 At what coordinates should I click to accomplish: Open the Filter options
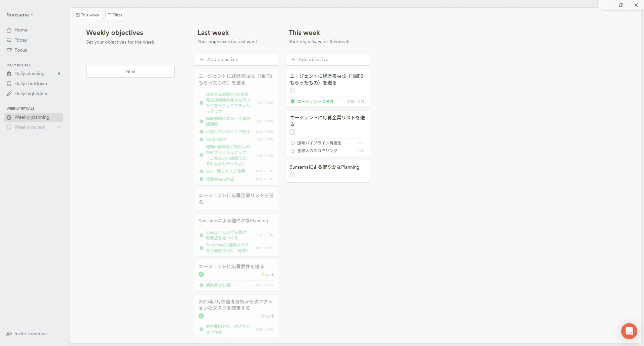tap(115, 15)
